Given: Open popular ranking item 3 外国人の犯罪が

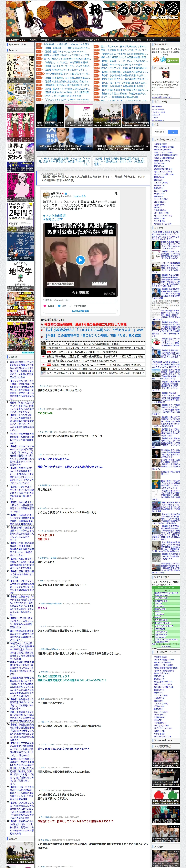Looking at the screenshot, I should click(x=22, y=407).
